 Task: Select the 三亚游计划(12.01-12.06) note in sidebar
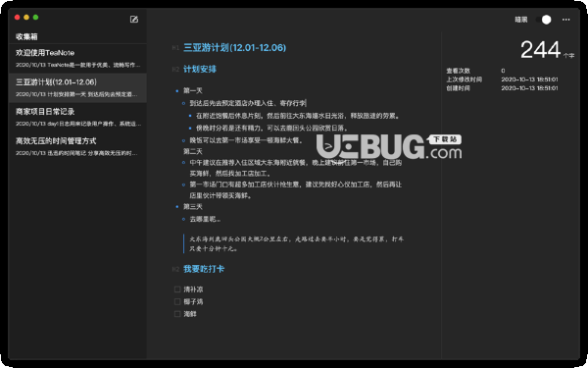tap(77, 87)
